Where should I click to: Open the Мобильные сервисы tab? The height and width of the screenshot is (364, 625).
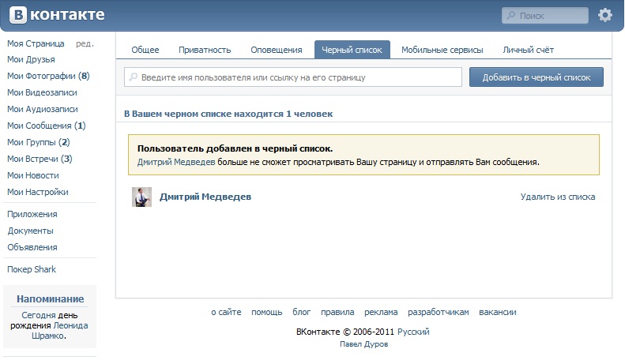click(442, 50)
